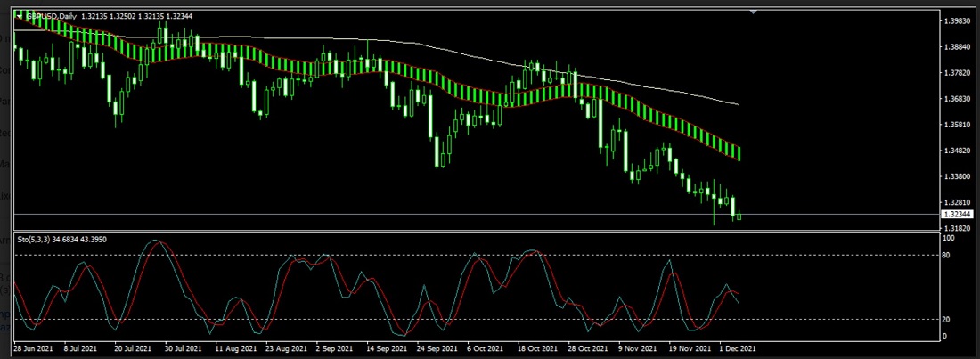Select the current price label 1.32344
Image resolution: width=980 pixels, height=359 pixels.
[x=956, y=215]
